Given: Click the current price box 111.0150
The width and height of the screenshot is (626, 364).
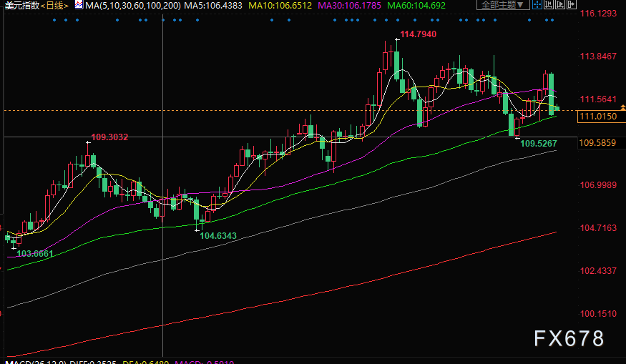Looking at the screenshot, I should click(x=598, y=117).
